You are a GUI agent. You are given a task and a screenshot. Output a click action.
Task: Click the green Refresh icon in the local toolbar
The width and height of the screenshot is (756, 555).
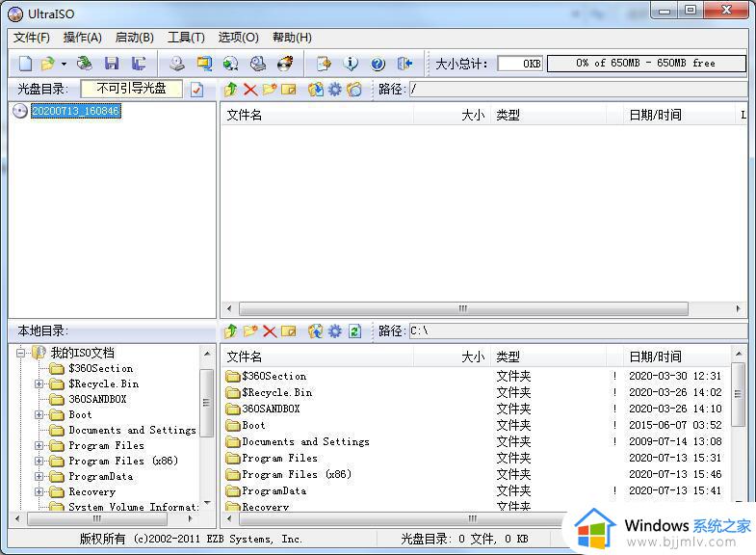click(354, 331)
